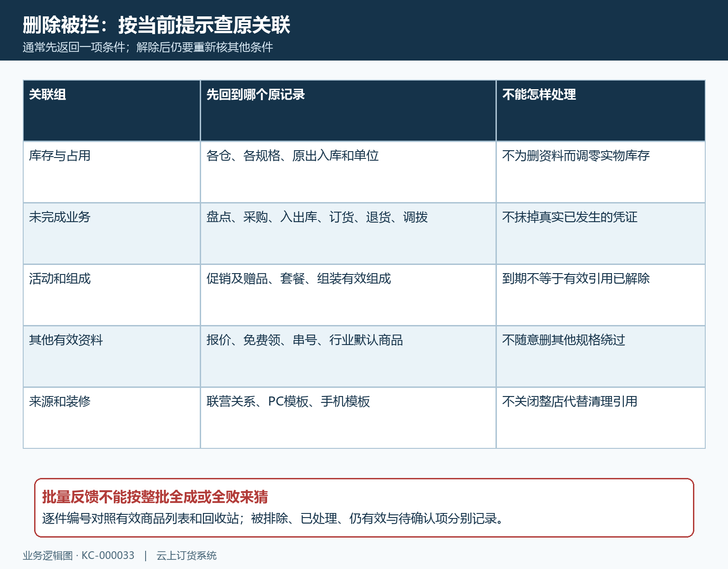Viewport: 728px width, 569px height.
Task: Click the title 删除被拦：按当前提示查原关联
Action: (157, 25)
